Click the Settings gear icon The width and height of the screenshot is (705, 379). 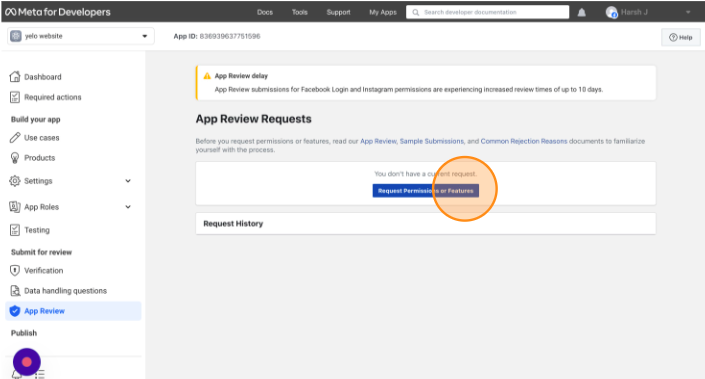(15, 181)
